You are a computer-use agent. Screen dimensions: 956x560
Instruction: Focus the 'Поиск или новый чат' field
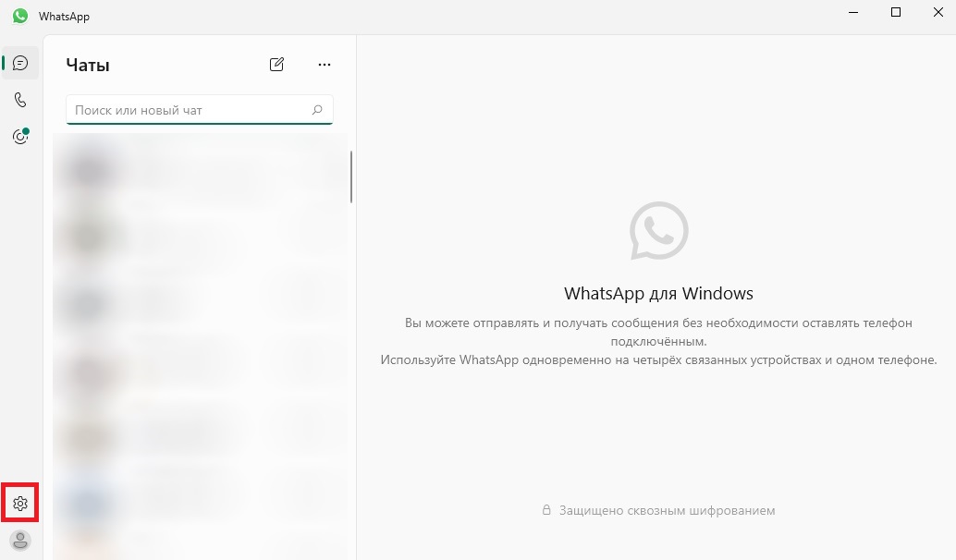pos(200,110)
